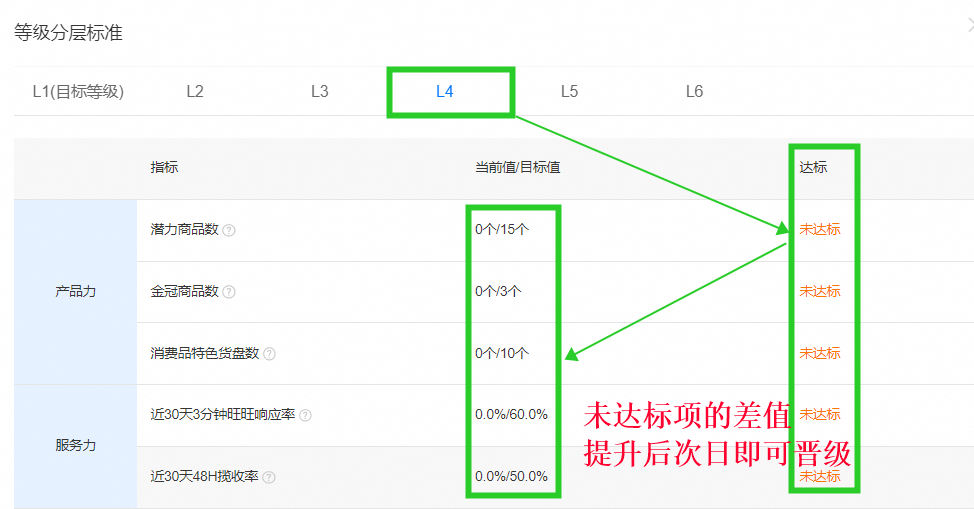The height and width of the screenshot is (509, 974).
Task: Click 未达标 status in the 金冠商品数 row
Action: [819, 291]
